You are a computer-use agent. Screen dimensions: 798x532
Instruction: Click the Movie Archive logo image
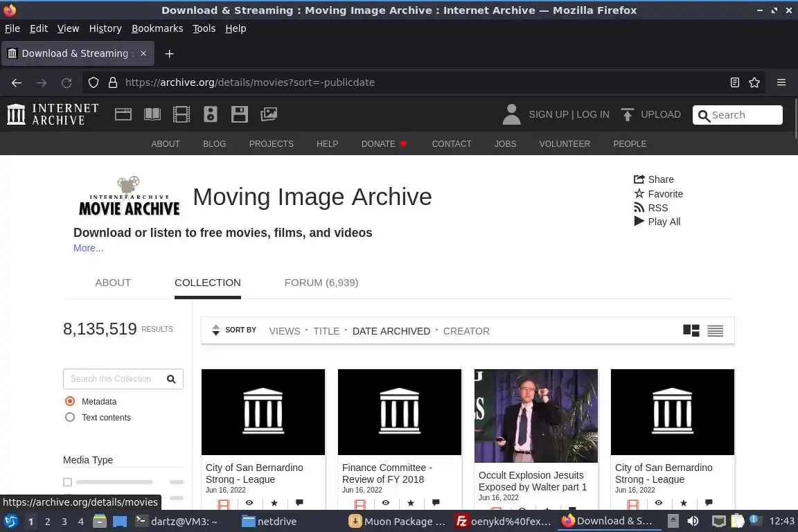pyautogui.click(x=130, y=197)
